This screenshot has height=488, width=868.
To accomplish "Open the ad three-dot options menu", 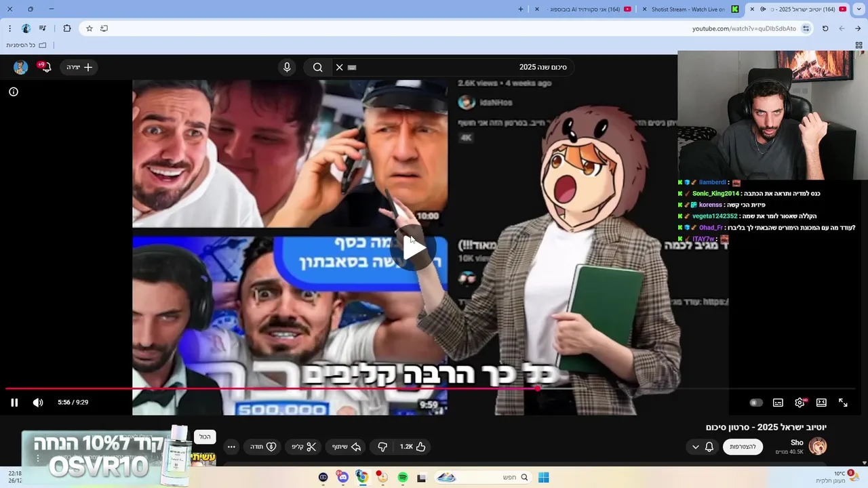I will click(x=38, y=459).
